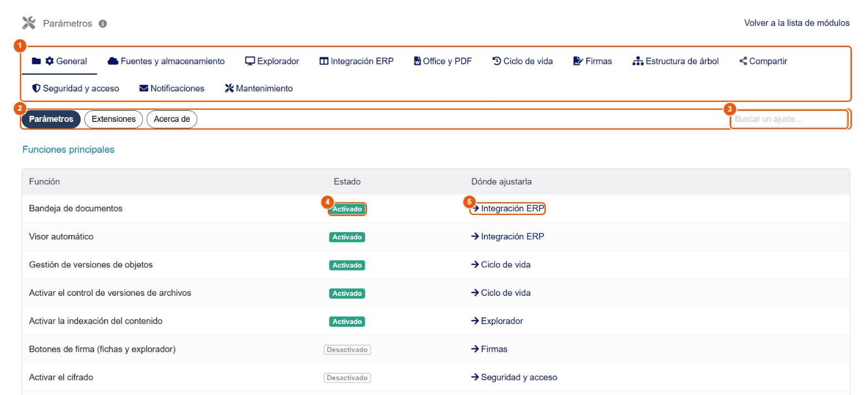868x395 pixels.
Task: Select the text 'Bandeja de documentos'
Action: point(75,209)
